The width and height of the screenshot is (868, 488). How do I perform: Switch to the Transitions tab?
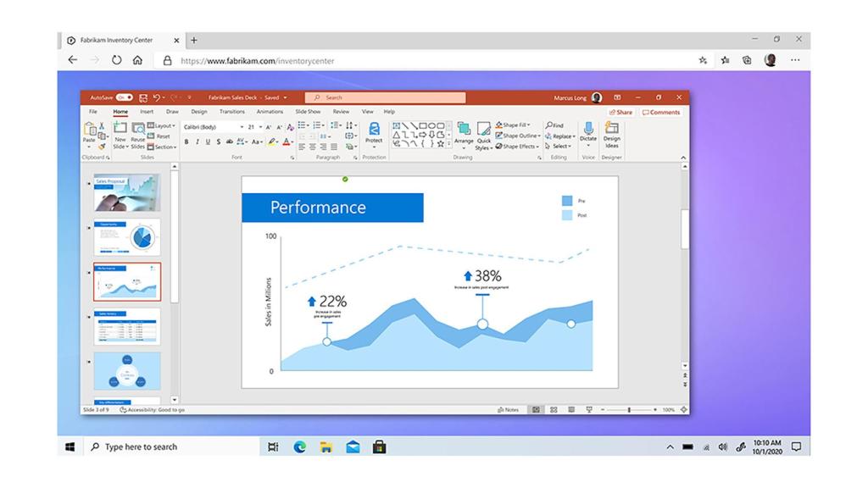[x=232, y=112]
